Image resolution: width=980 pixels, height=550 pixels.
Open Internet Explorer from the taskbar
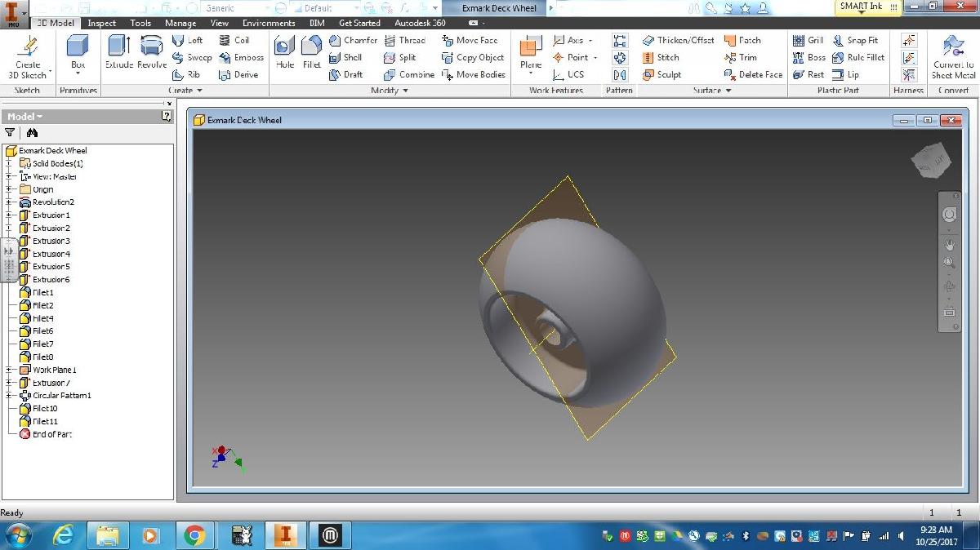pyautogui.click(x=64, y=535)
